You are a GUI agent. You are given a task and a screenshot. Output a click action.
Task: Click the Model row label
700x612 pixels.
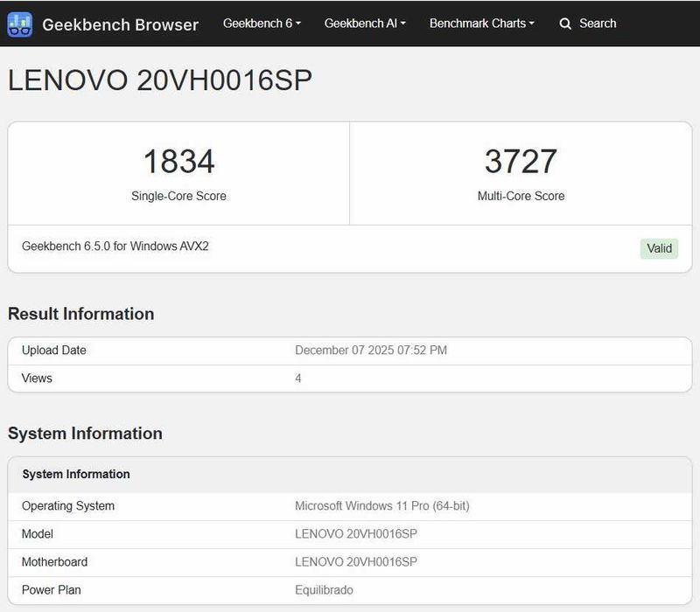[38, 534]
